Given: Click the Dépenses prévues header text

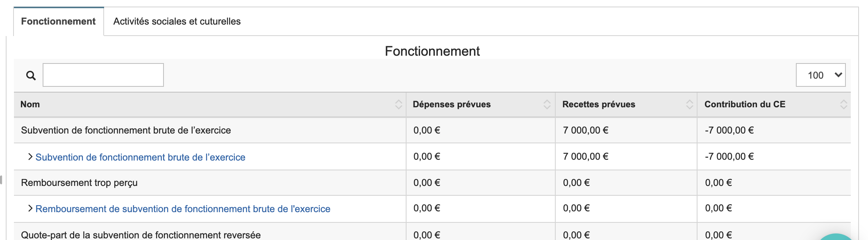Looking at the screenshot, I should [x=452, y=104].
